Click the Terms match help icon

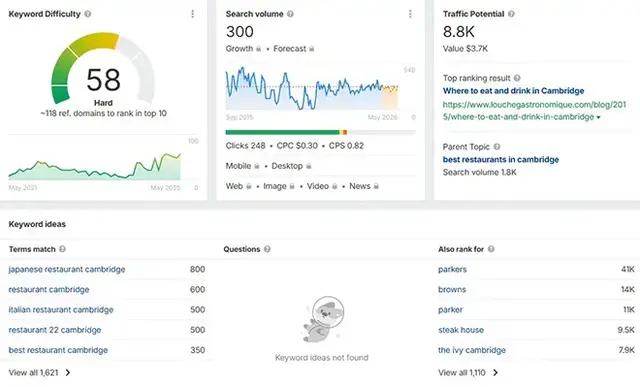click(62, 249)
